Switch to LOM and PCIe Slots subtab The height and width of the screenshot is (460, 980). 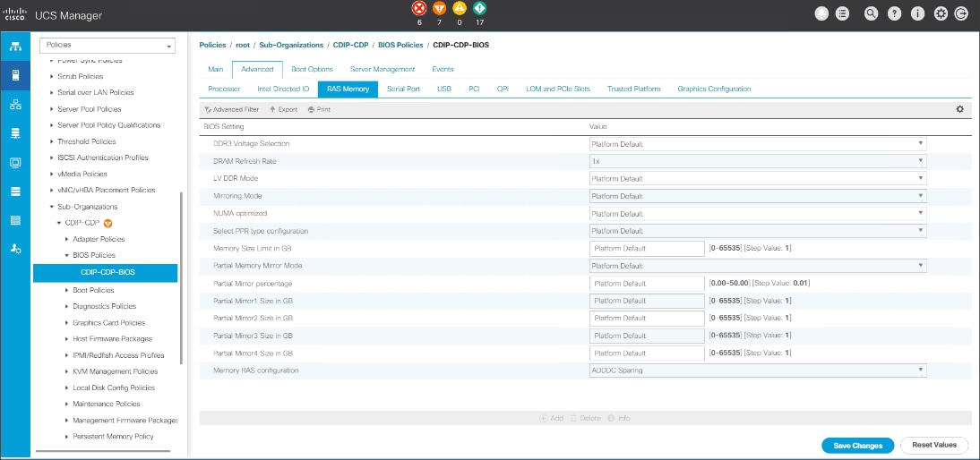pyautogui.click(x=558, y=89)
